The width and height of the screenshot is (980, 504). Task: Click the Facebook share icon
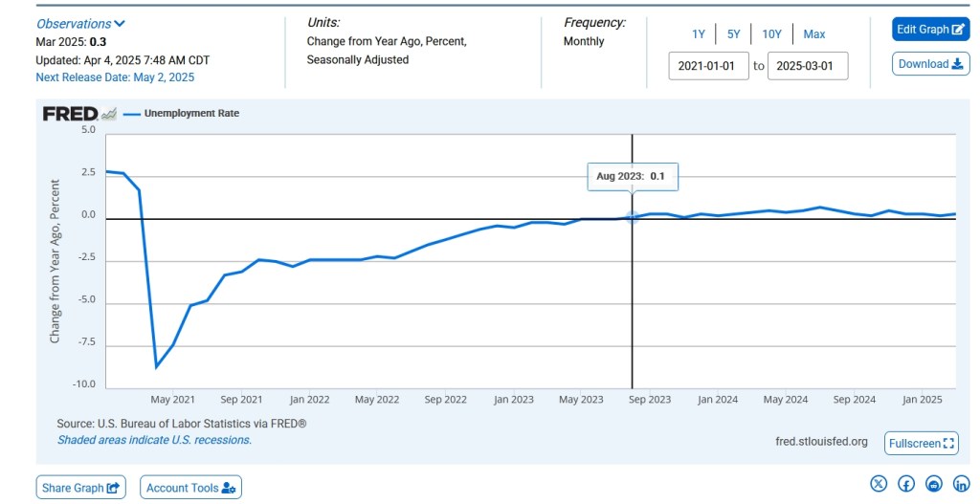click(906, 484)
